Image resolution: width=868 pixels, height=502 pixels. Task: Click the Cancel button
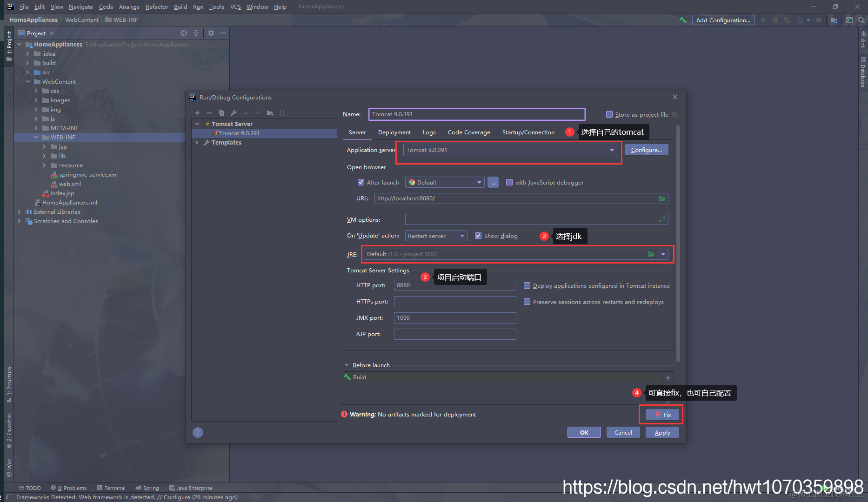(x=623, y=433)
